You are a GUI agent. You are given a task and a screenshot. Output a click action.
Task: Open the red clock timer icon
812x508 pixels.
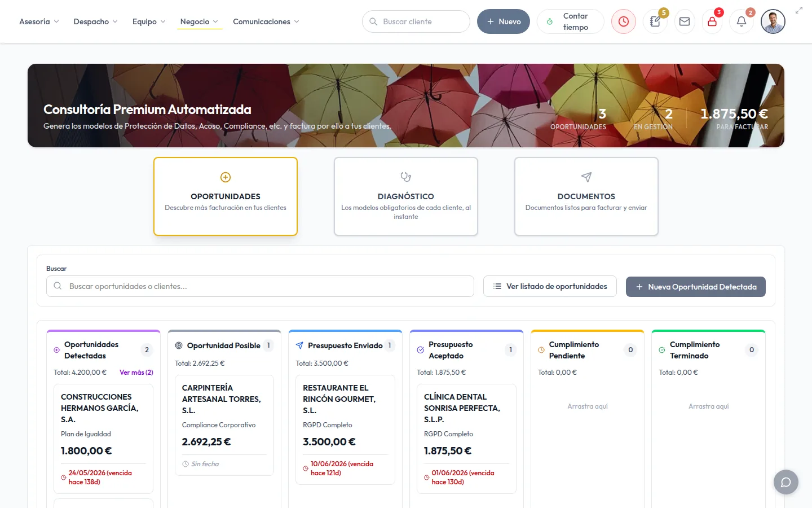(624, 21)
